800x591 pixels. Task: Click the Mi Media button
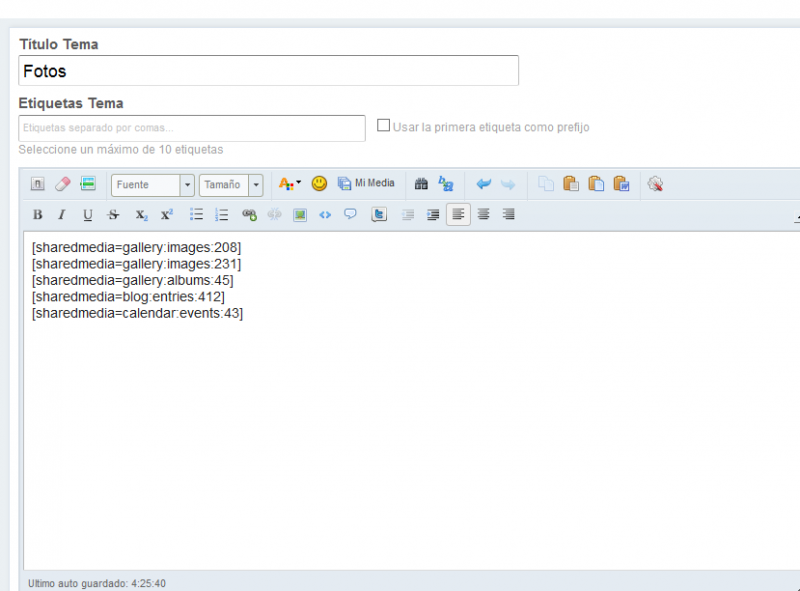(x=366, y=184)
